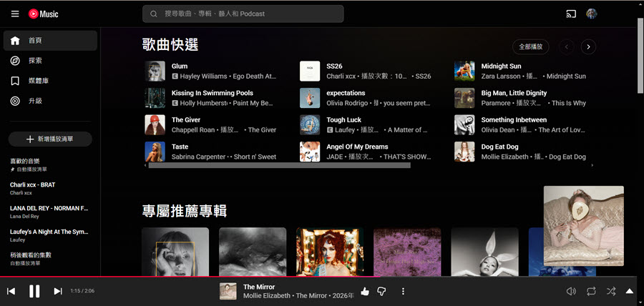Open artist Sabrina Carpenter link
Screen dimensions: 644x306
198,157
